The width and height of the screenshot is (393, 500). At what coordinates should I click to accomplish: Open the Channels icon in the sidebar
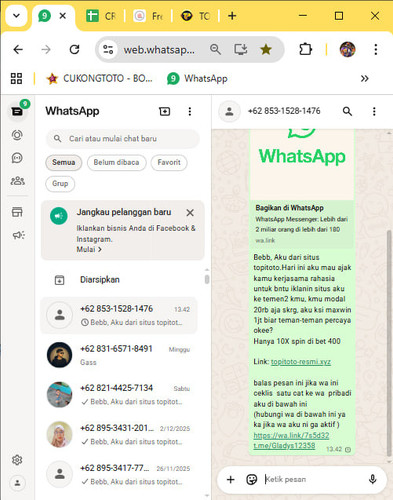17,158
